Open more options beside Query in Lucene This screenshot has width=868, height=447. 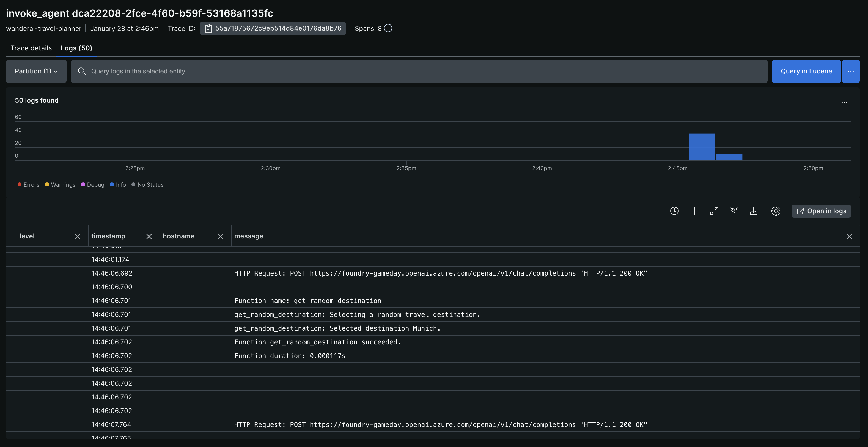click(851, 71)
